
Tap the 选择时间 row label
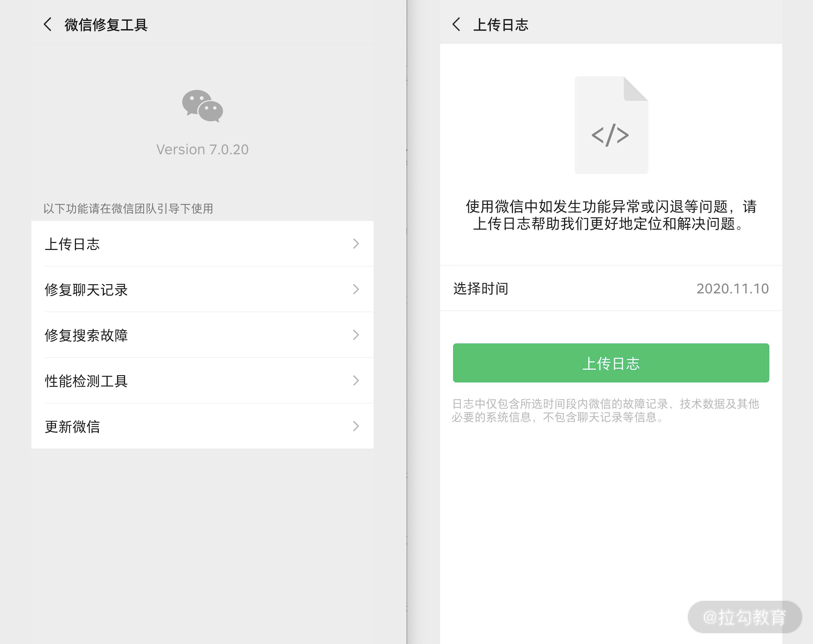tap(480, 288)
